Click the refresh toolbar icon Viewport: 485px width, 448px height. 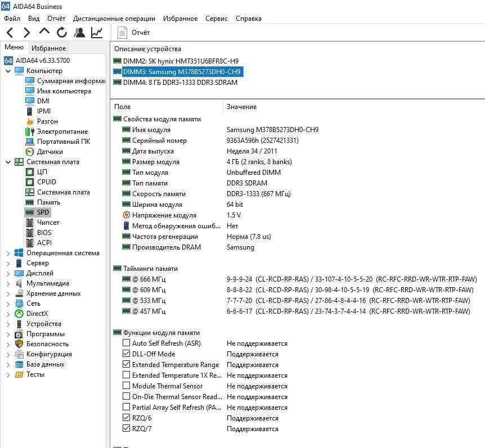(x=61, y=33)
